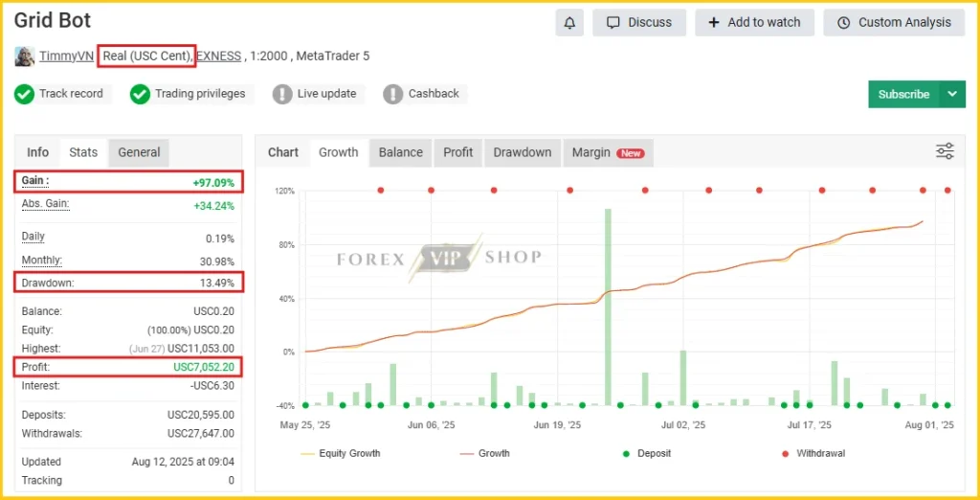Select the Balance chart tab
The image size is (980, 500).
pyautogui.click(x=401, y=152)
